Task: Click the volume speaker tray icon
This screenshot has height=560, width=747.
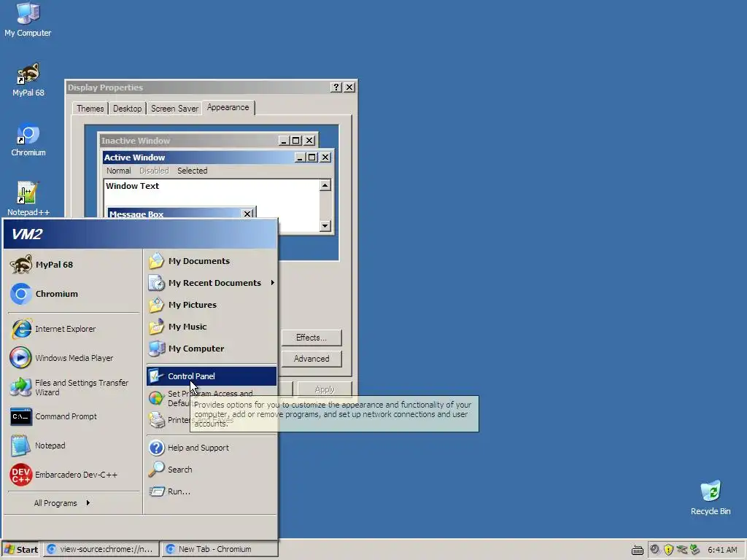Action: click(x=655, y=550)
